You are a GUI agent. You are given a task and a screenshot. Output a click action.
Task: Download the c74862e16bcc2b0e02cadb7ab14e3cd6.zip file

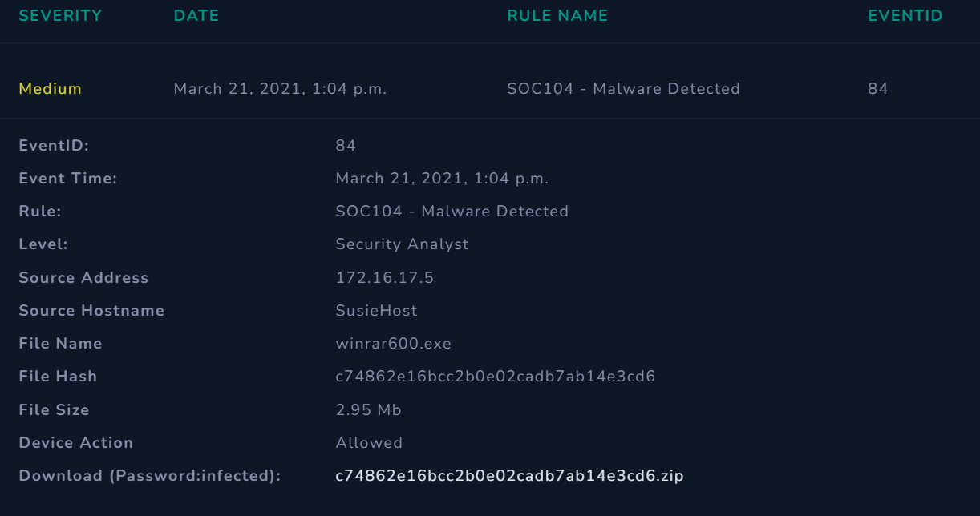[509, 475]
